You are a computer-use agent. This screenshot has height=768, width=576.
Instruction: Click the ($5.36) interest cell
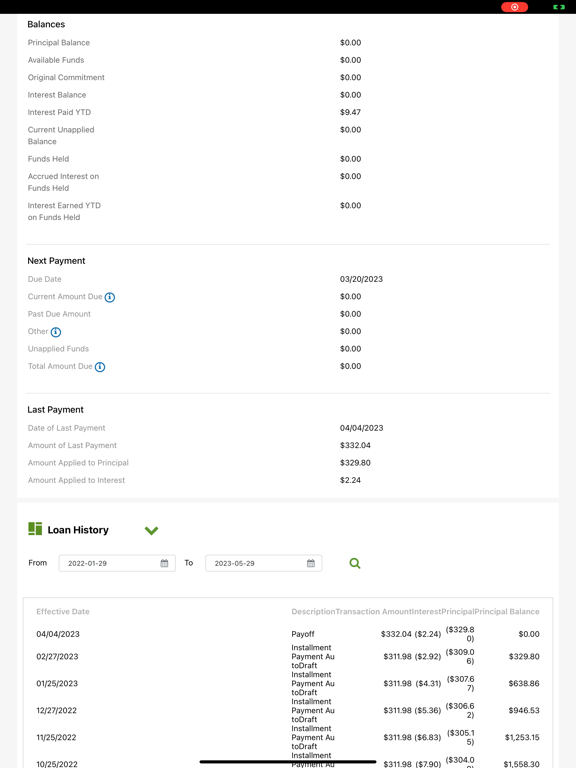point(428,711)
